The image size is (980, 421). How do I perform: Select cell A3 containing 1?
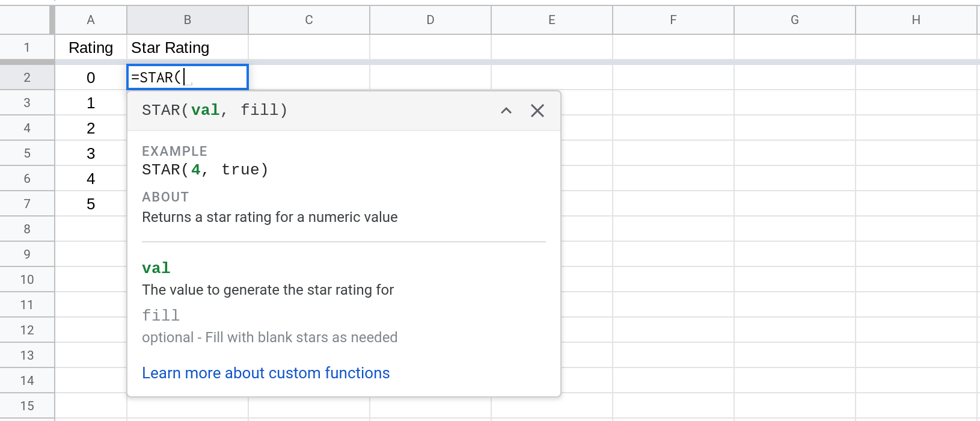click(91, 103)
